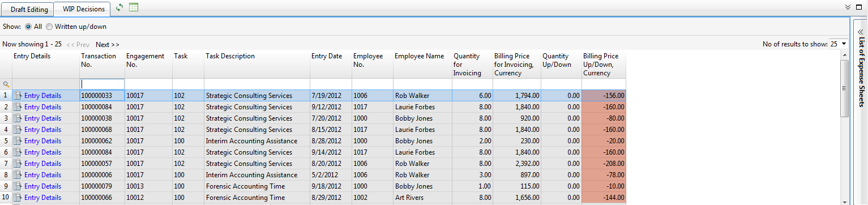Click entry details icon in row 7
The width and height of the screenshot is (868, 205).
(18, 164)
